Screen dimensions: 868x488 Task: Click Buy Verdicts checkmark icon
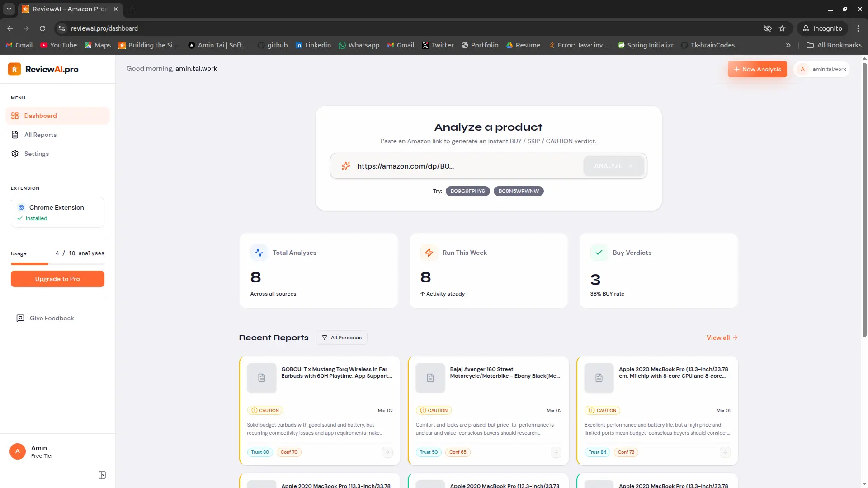(x=599, y=253)
